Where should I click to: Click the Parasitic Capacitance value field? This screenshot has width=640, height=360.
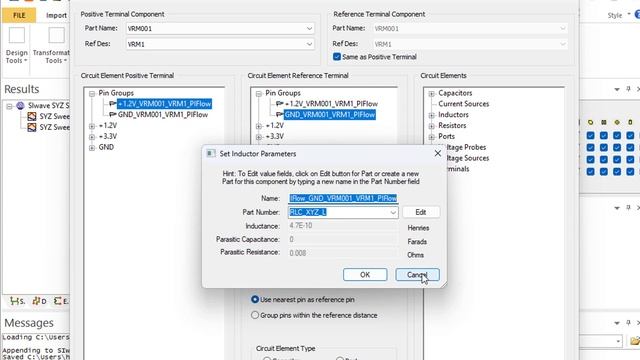point(343,239)
